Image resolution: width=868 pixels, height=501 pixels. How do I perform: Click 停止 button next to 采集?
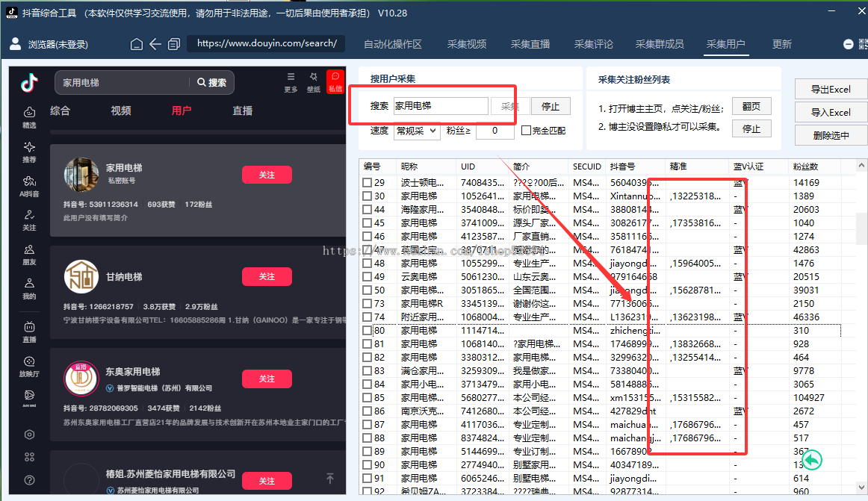point(551,106)
